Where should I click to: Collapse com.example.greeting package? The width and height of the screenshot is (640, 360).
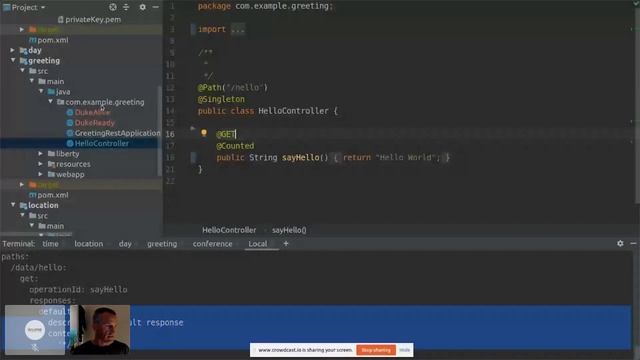[x=51, y=102]
